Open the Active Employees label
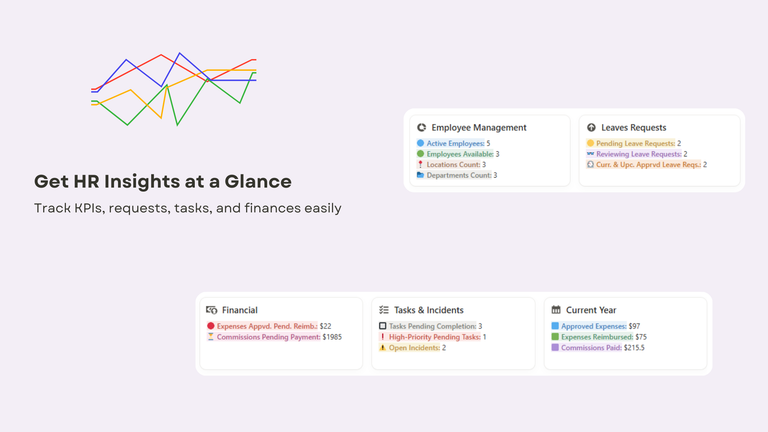 click(455, 144)
